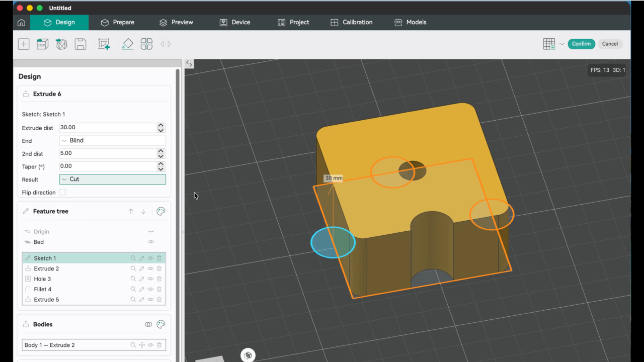Move the feature down in tree
This screenshot has width=644, height=362.
pyautogui.click(x=143, y=212)
